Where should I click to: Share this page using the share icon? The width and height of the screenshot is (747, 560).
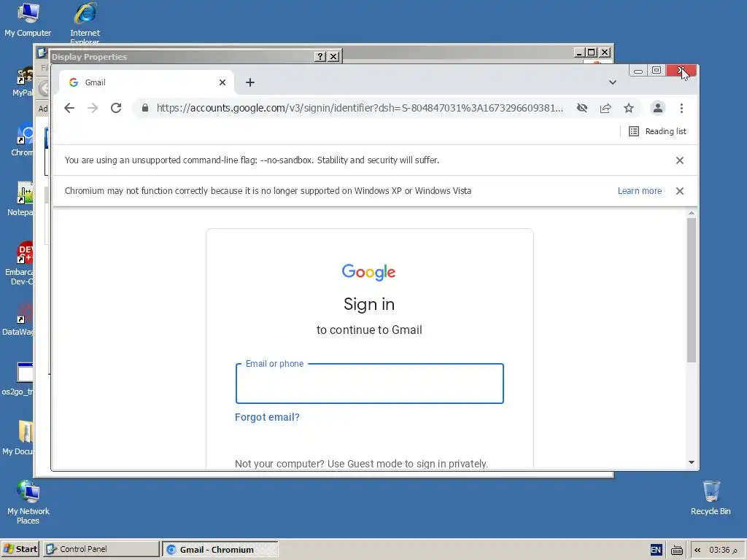605,108
